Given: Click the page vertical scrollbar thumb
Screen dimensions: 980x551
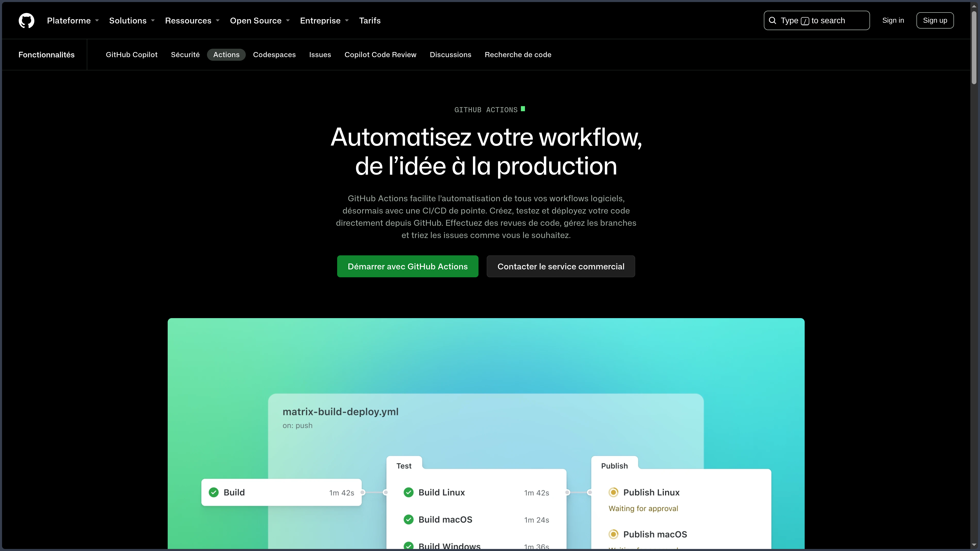Looking at the screenshot, I should tap(974, 47).
